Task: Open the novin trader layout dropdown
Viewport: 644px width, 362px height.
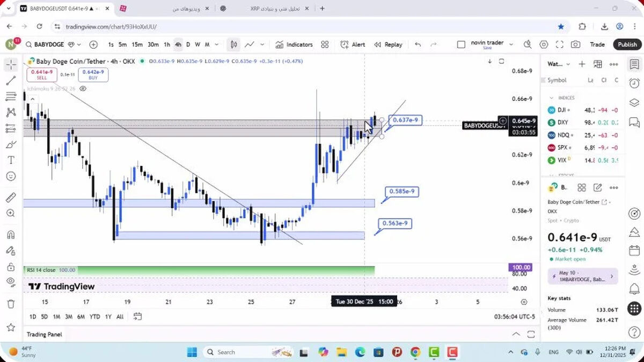Action: (x=511, y=45)
